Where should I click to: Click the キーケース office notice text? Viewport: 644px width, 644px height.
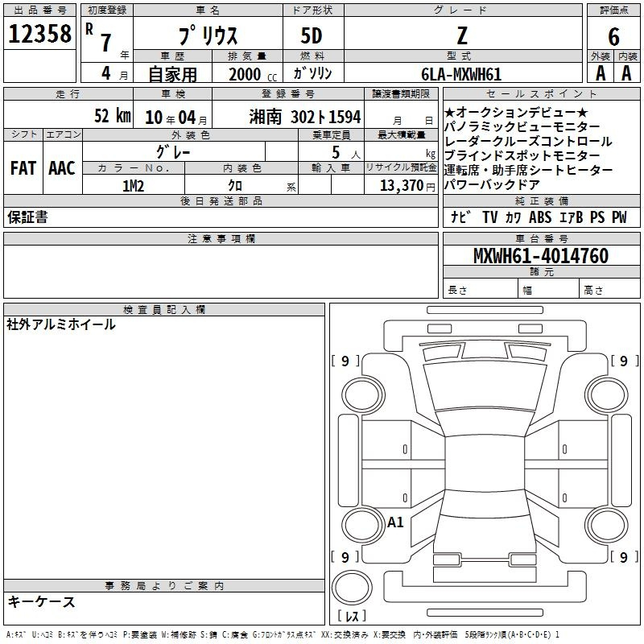42,602
